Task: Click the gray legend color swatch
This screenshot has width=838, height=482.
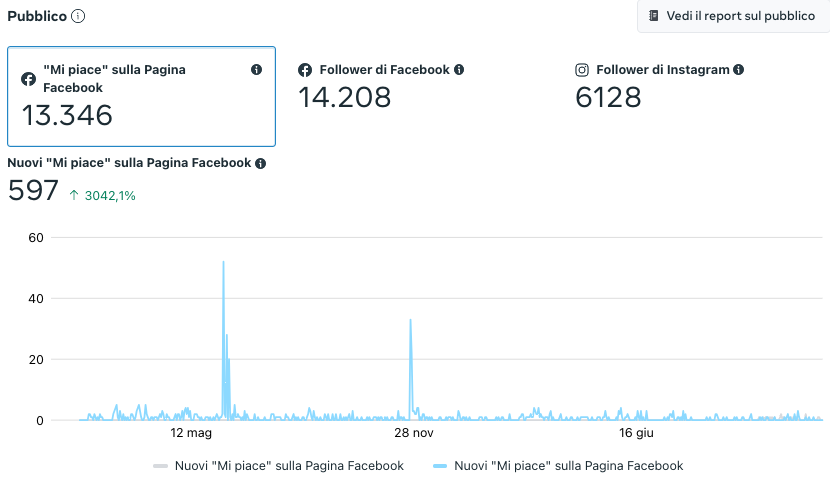Action: click(160, 466)
